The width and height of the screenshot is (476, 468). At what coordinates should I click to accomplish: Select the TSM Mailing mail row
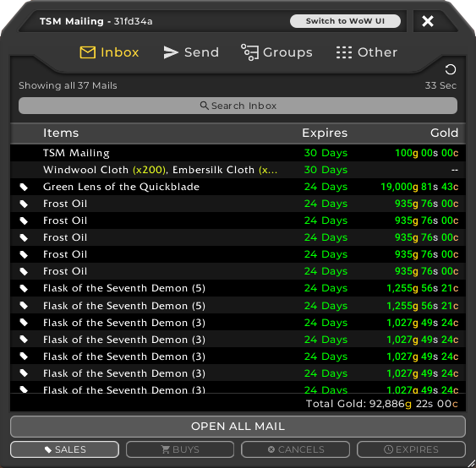click(238, 153)
